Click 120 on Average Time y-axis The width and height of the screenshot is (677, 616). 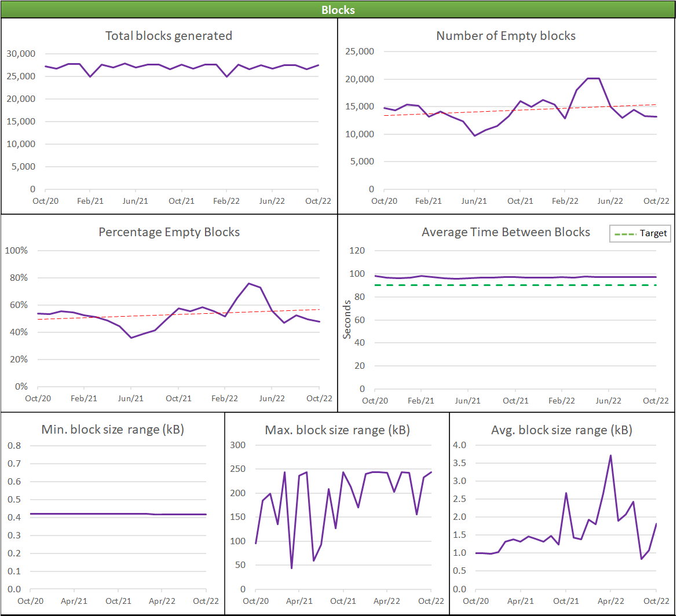tap(357, 251)
